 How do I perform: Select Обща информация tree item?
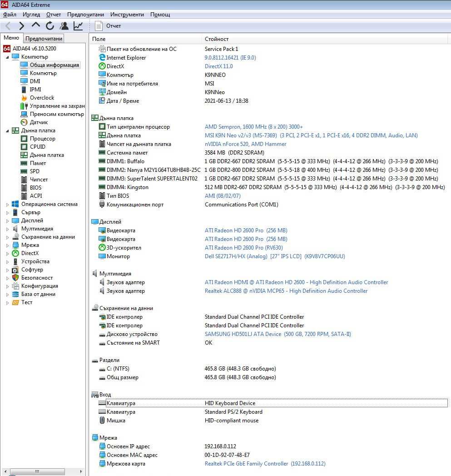(x=55, y=65)
